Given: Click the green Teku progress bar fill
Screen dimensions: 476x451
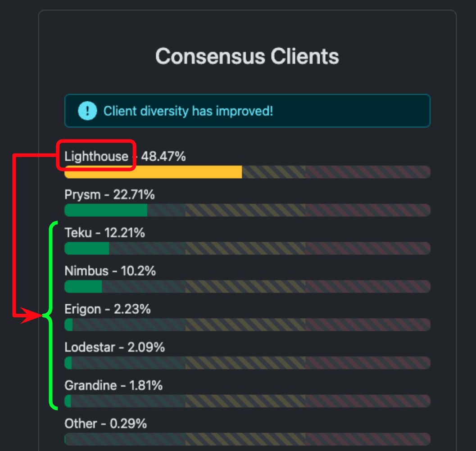Looking at the screenshot, I should coord(87,248).
